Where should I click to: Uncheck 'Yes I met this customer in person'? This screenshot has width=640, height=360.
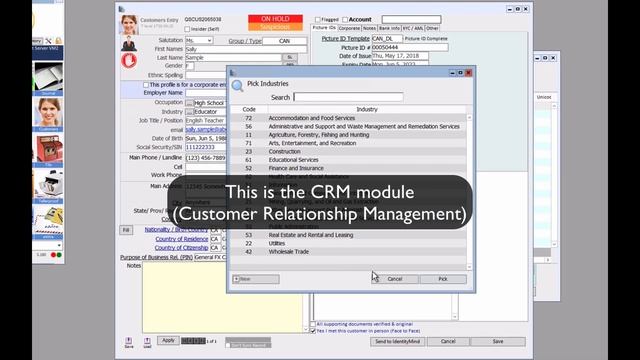[x=313, y=331]
